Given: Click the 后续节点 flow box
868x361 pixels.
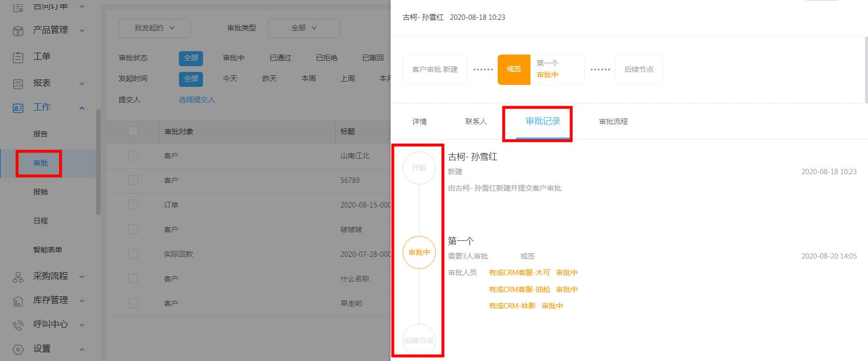Looking at the screenshot, I should click(x=639, y=69).
